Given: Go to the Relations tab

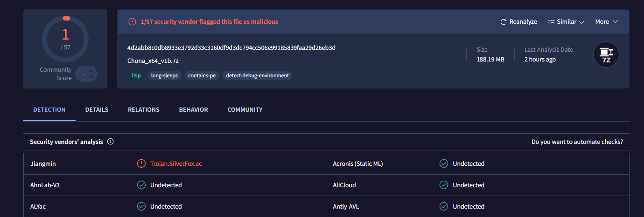Looking at the screenshot, I should click(144, 110).
